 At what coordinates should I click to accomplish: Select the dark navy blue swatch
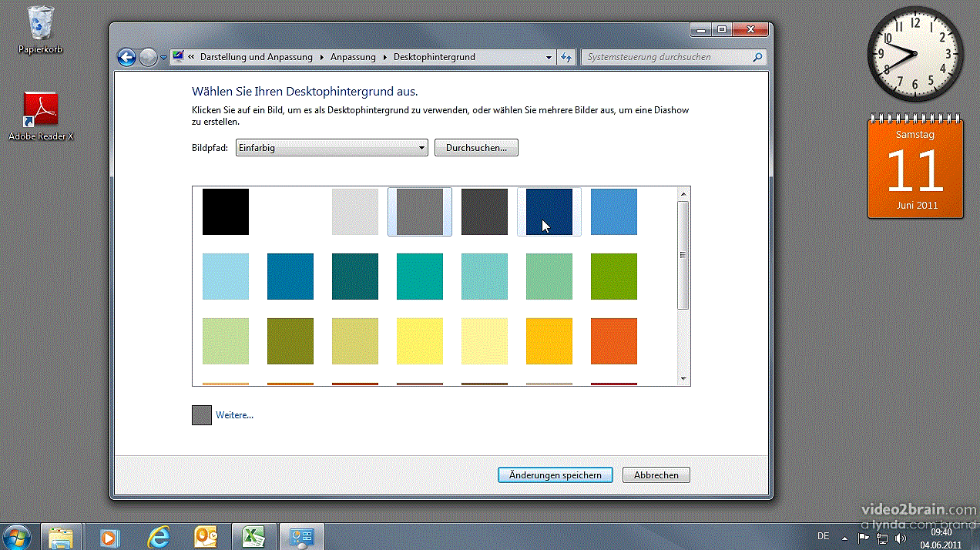pos(549,212)
